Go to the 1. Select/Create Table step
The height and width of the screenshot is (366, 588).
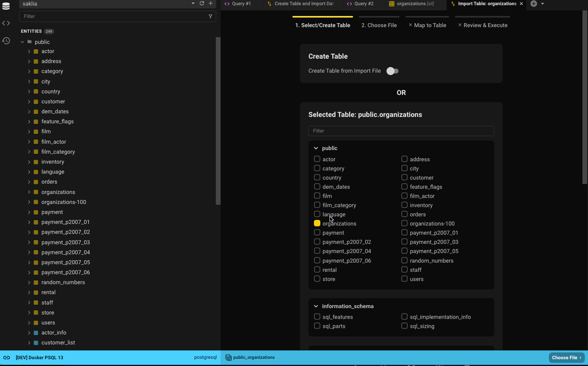tap(323, 25)
